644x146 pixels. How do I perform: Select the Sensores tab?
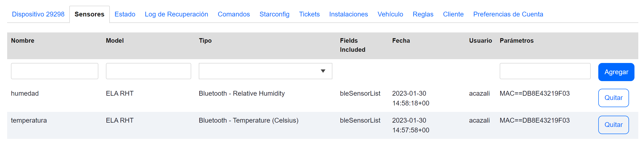89,14
